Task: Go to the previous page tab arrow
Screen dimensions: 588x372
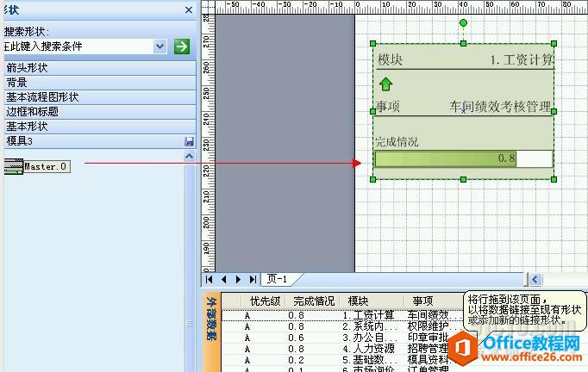Action: pyautogui.click(x=224, y=280)
